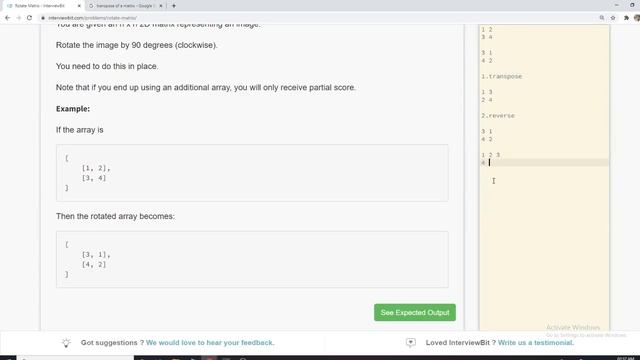Viewport: 640px width, 360px height.
Task: Click the '1 2 3' line in notes
Action: tap(490, 155)
